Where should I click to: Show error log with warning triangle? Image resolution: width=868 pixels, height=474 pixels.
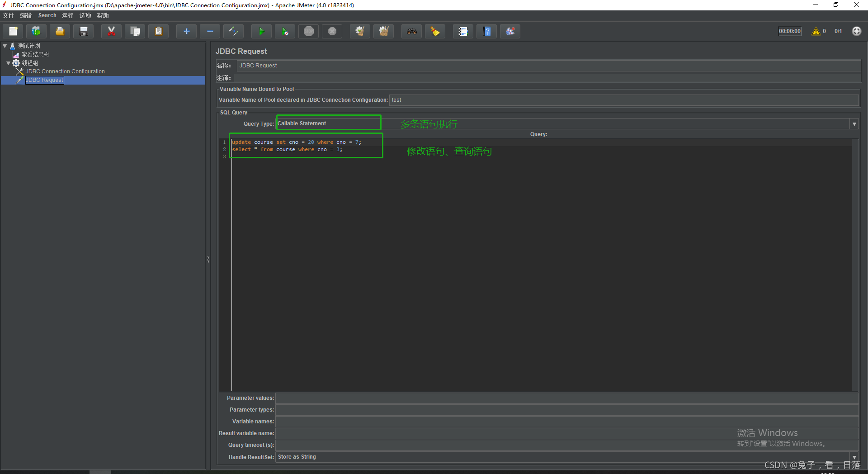tap(816, 31)
